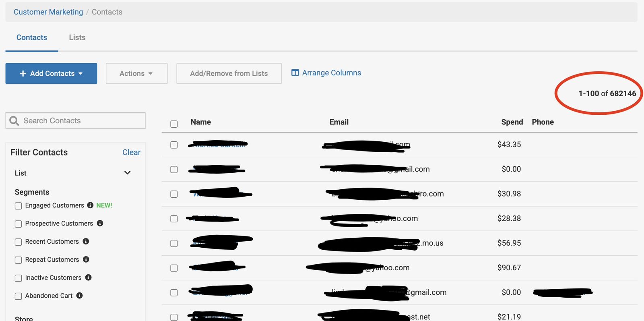644x321 pixels.
Task: Open the Add Contacts dropdown
Action: pos(51,73)
